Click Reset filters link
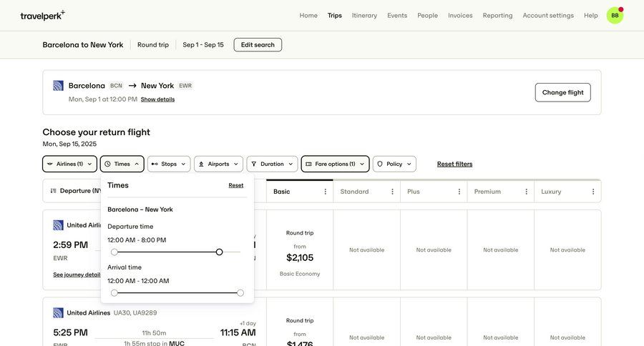 coord(454,164)
